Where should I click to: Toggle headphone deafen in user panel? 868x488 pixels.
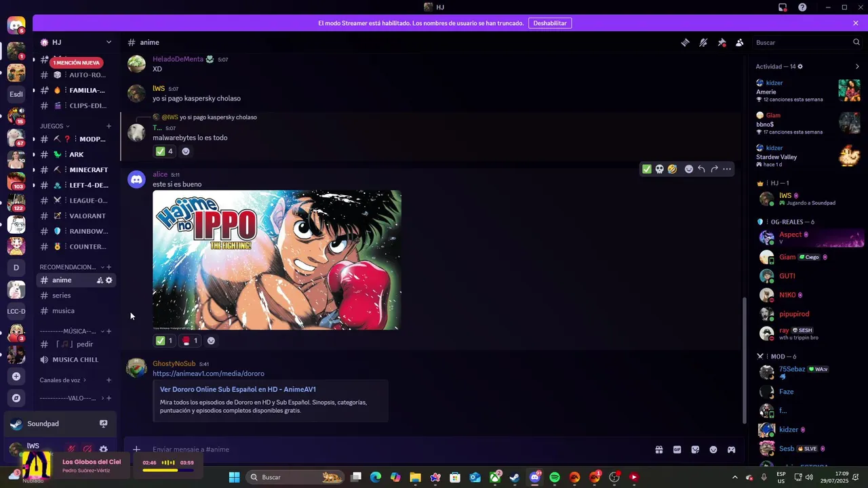[x=87, y=449]
